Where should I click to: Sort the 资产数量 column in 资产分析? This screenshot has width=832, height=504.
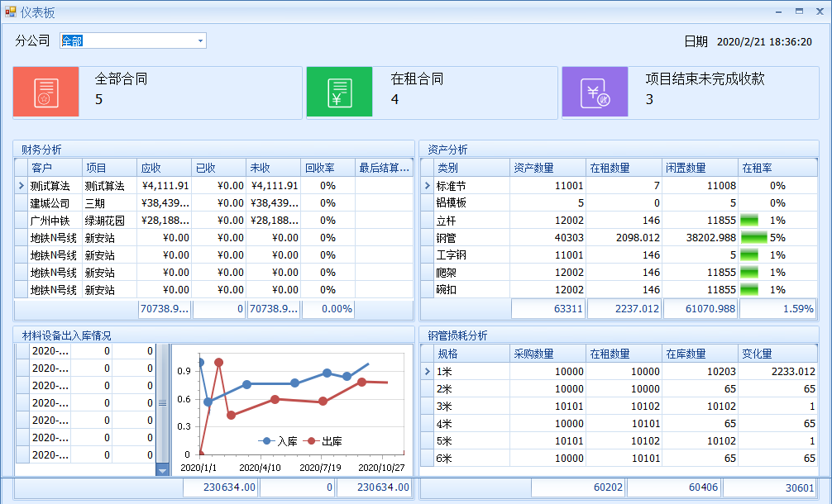pyautogui.click(x=547, y=166)
